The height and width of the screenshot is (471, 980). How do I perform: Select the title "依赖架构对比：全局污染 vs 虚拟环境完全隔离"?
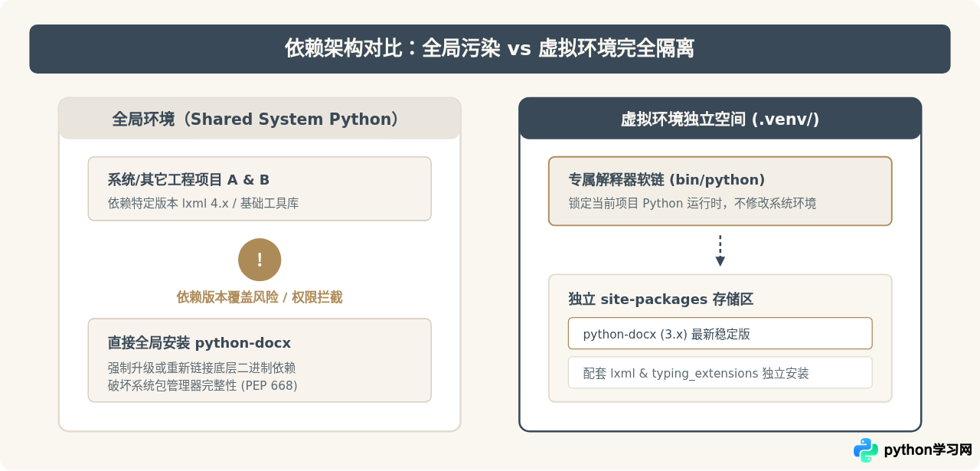coord(490,49)
